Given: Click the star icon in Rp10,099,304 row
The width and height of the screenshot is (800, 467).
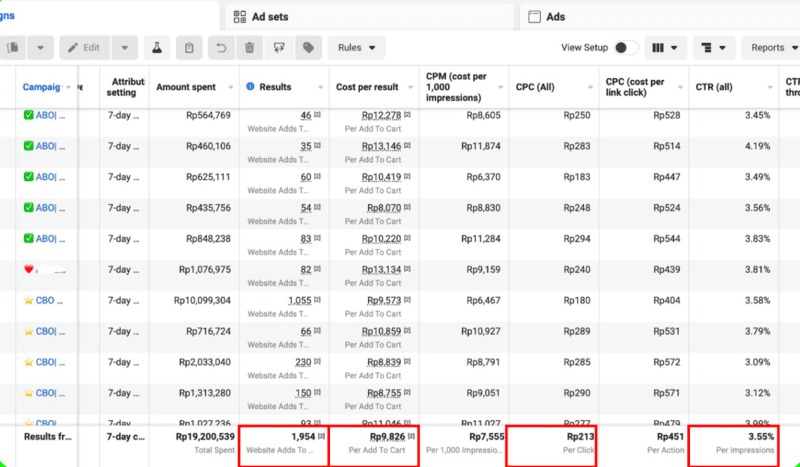Looking at the screenshot, I should (29, 300).
